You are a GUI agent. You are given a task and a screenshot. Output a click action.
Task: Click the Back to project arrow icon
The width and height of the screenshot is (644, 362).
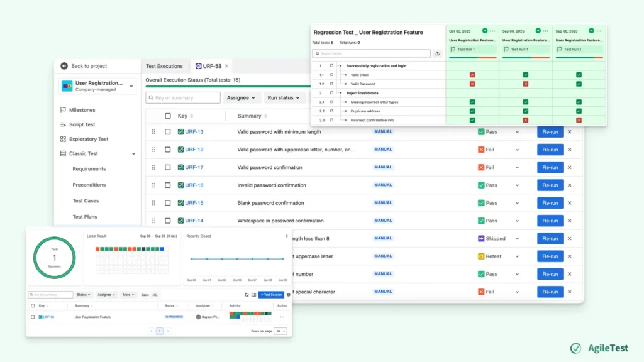[x=64, y=66]
